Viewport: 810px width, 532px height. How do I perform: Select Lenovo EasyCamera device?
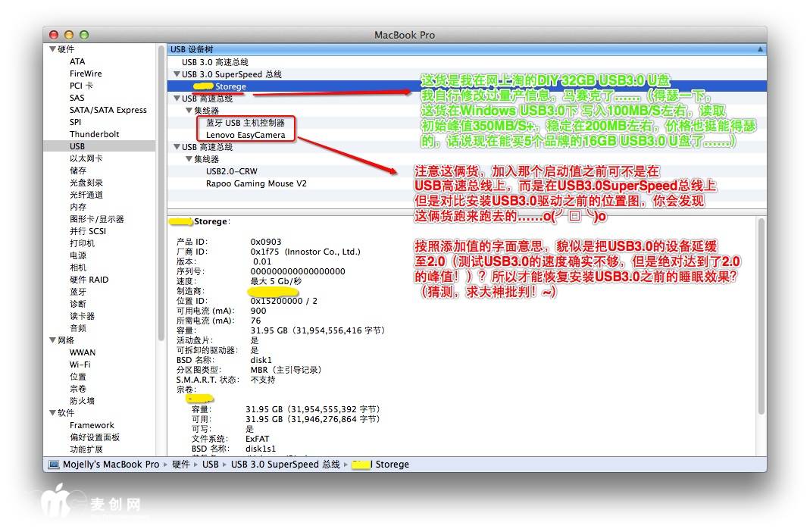pyautogui.click(x=246, y=135)
